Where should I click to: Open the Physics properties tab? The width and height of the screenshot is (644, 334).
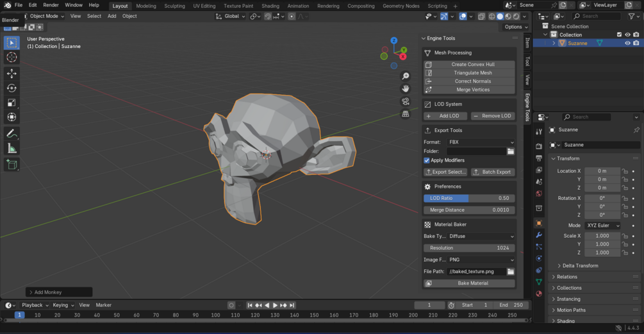[539, 258]
